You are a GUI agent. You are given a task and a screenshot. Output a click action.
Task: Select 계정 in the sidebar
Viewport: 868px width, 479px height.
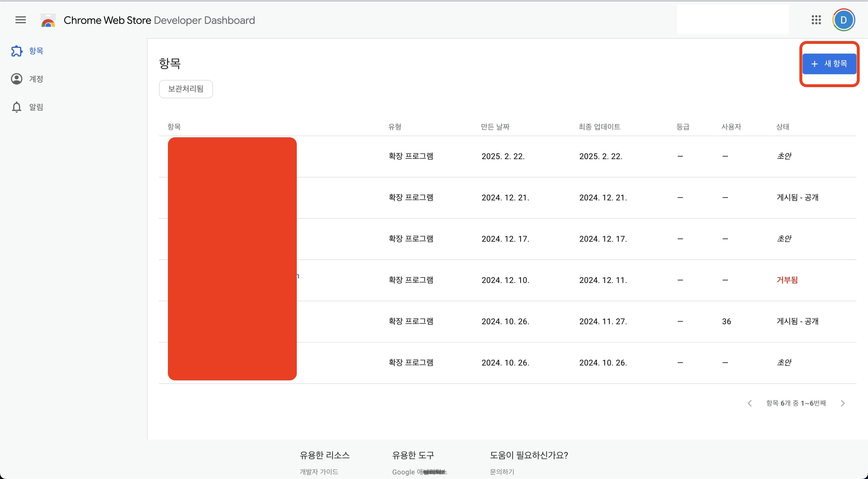36,79
